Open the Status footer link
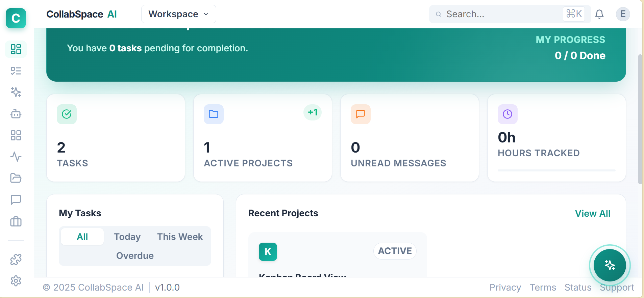 [x=578, y=288]
